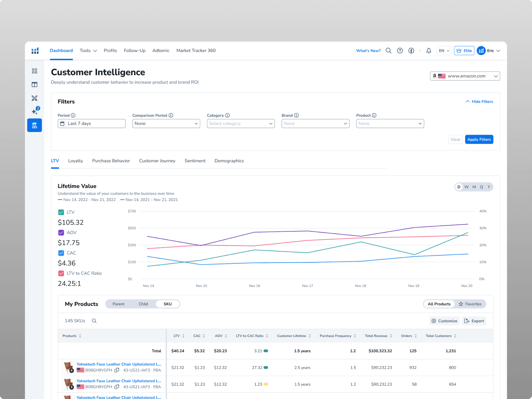The width and height of the screenshot is (532, 399).
Task: Uncheck the CAC series checkbox
Action: [x=61, y=253]
